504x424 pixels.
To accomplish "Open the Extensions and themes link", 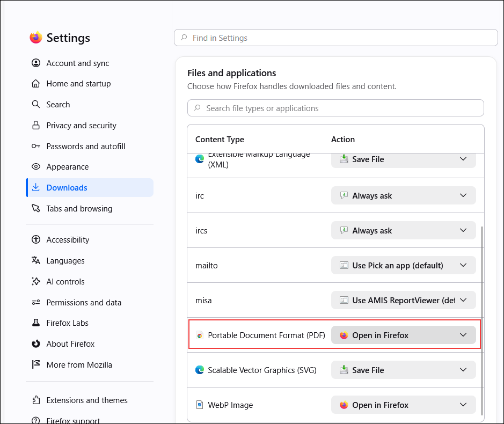I will (x=90, y=400).
